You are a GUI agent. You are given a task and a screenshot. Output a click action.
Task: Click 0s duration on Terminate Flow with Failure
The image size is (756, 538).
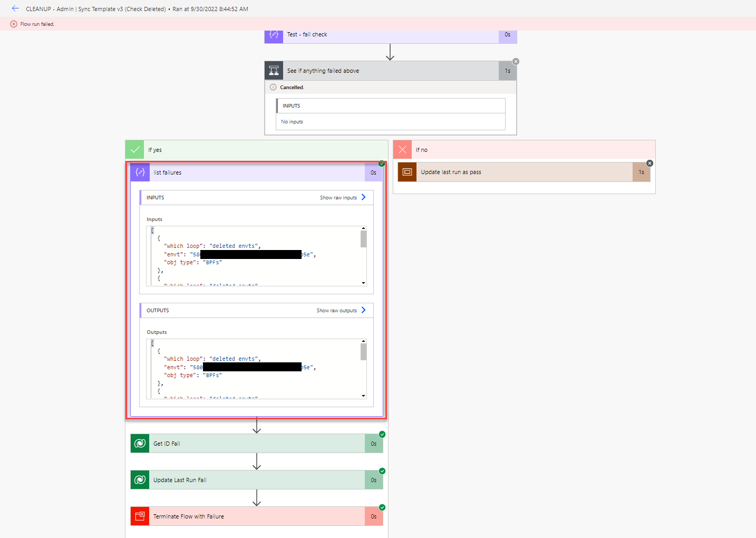(x=373, y=516)
